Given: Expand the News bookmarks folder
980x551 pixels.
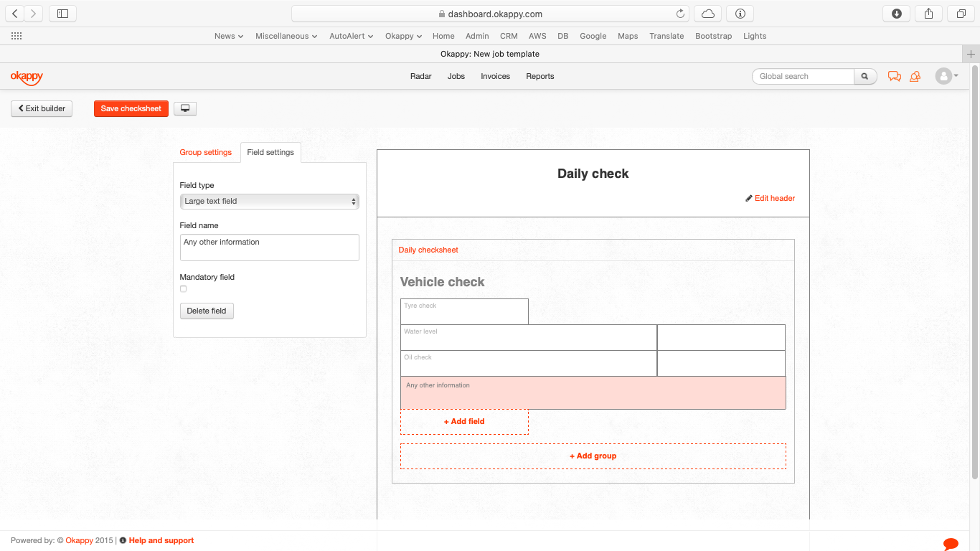Looking at the screenshot, I should (229, 36).
